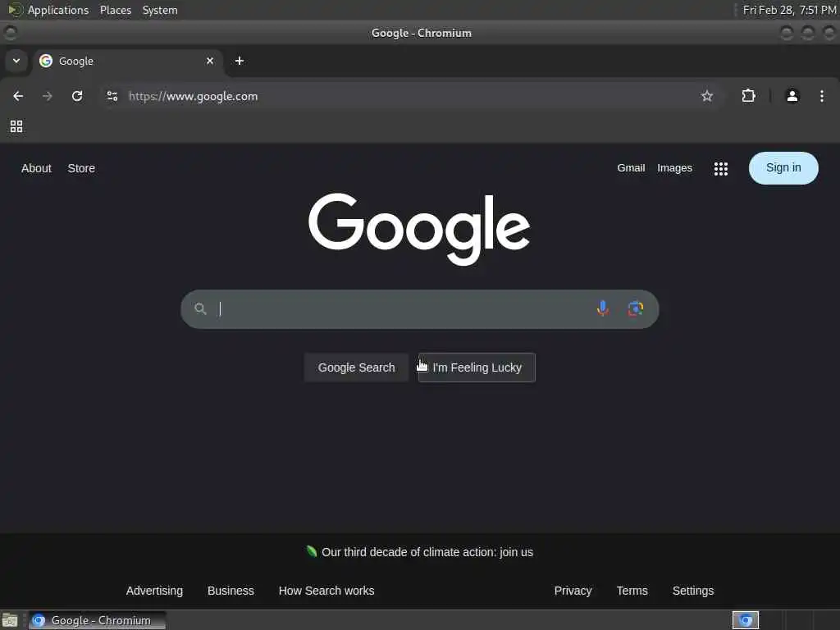Open a new tab with plus button

[240, 61]
